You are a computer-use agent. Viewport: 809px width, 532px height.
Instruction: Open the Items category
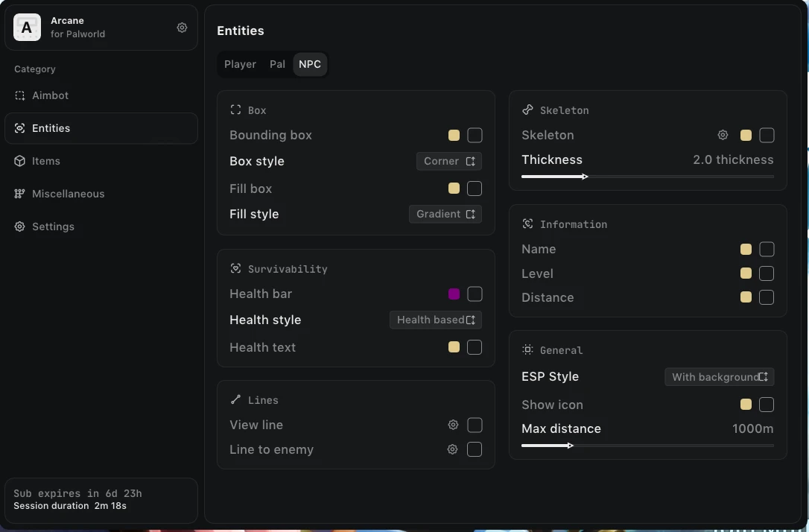tap(101, 161)
